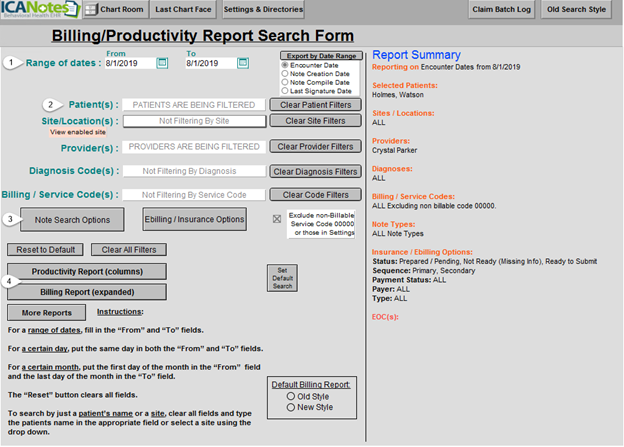This screenshot has height=447, width=624.
Task: Choose Last Signature Date radio option
Action: [x=286, y=90]
